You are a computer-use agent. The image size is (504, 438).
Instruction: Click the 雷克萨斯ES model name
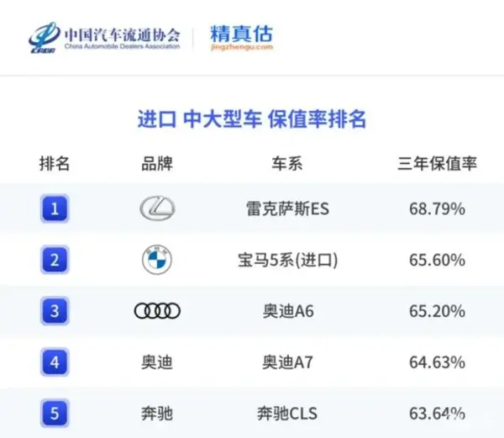pyautogui.click(x=287, y=208)
